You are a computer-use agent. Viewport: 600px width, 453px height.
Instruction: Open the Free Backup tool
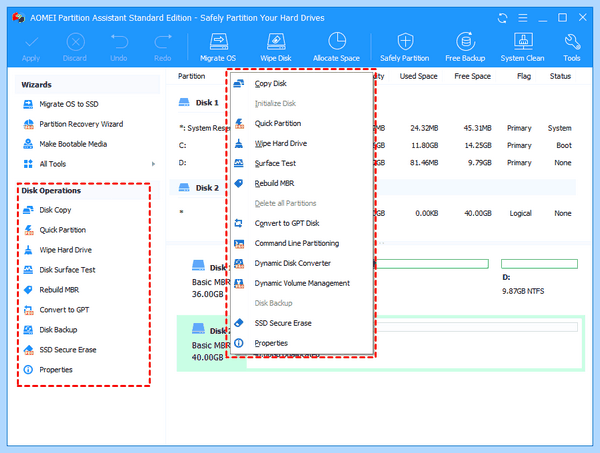(465, 47)
